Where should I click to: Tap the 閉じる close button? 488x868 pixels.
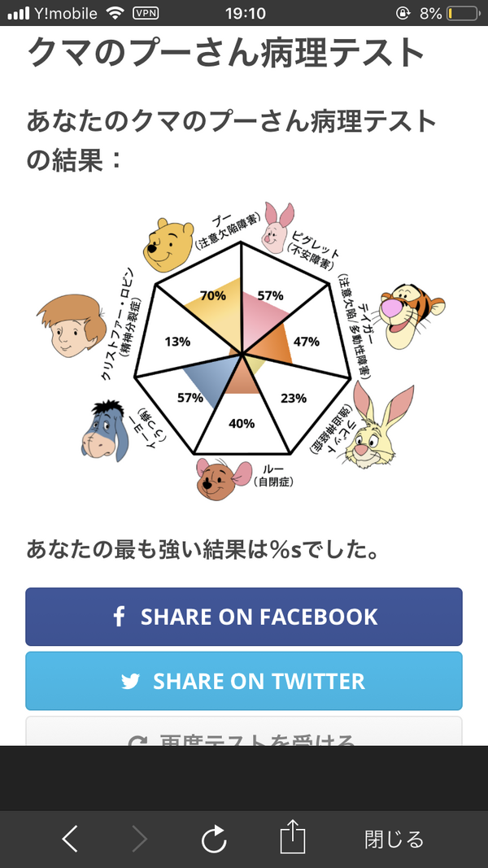(x=394, y=840)
